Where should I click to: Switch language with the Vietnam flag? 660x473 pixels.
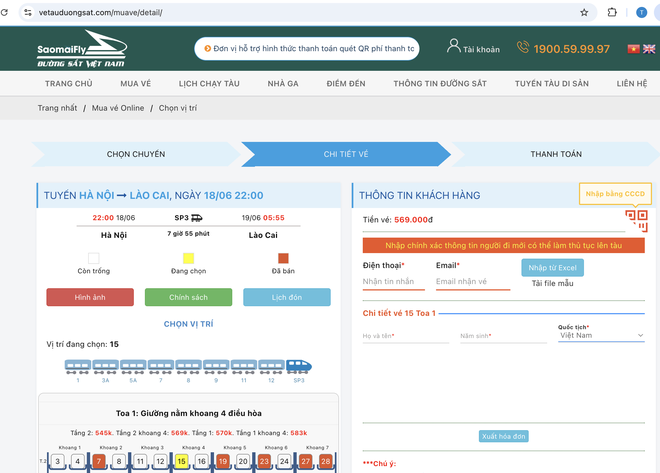(x=633, y=49)
